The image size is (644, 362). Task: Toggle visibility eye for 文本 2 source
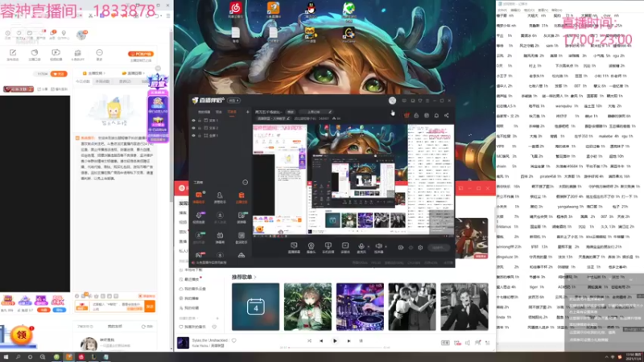(193, 128)
